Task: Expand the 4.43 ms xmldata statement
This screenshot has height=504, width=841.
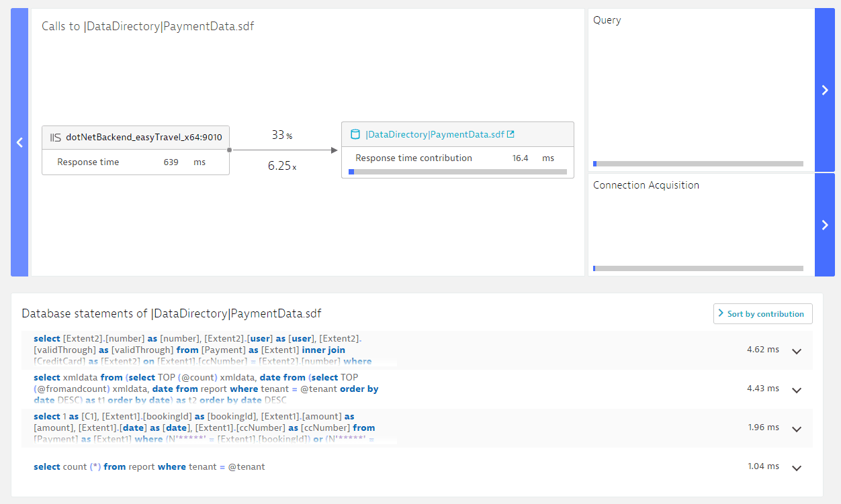Action: 797,390
